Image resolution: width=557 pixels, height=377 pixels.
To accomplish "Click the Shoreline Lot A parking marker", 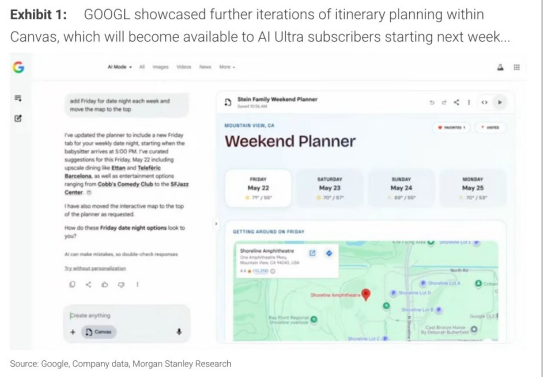I will pyautogui.click(x=423, y=283).
